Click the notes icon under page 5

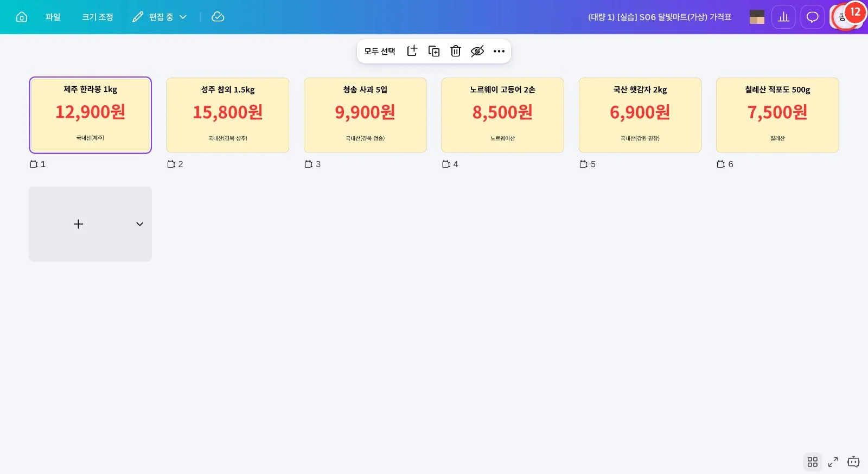coord(584,164)
